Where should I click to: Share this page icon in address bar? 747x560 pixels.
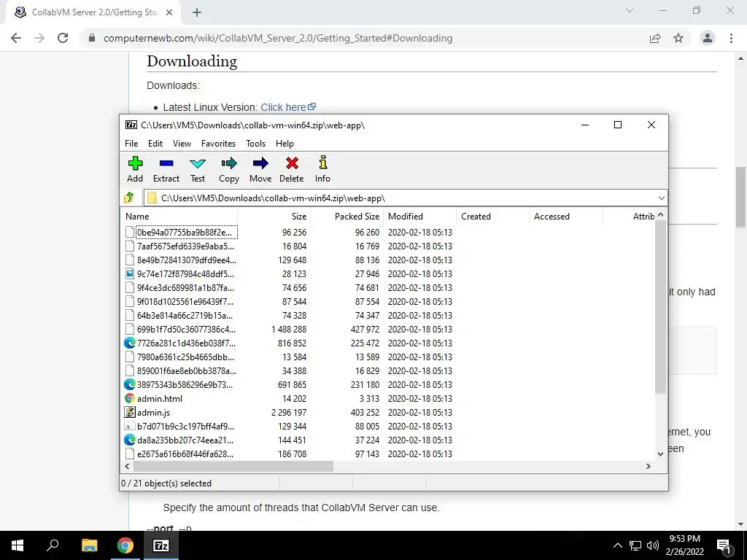tap(655, 38)
